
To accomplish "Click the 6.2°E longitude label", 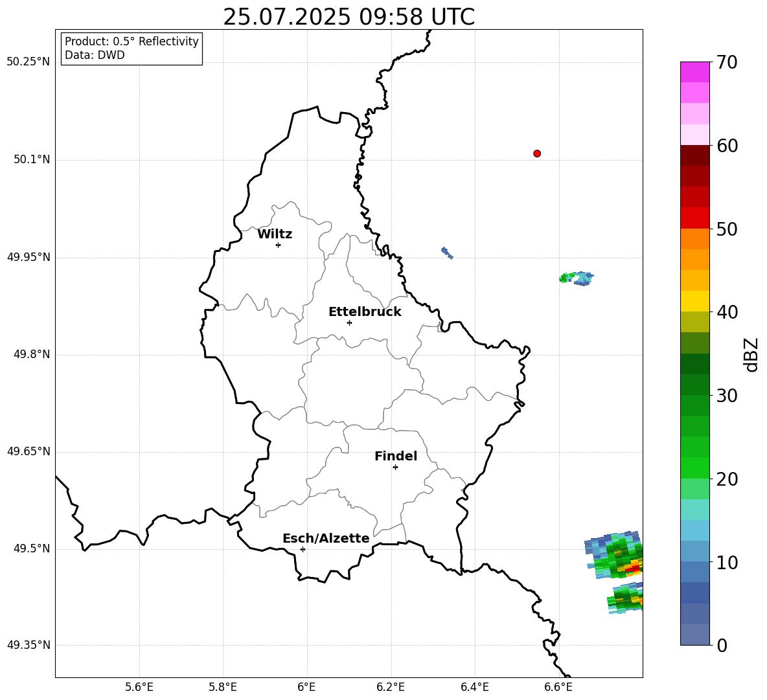I will click(x=391, y=687).
